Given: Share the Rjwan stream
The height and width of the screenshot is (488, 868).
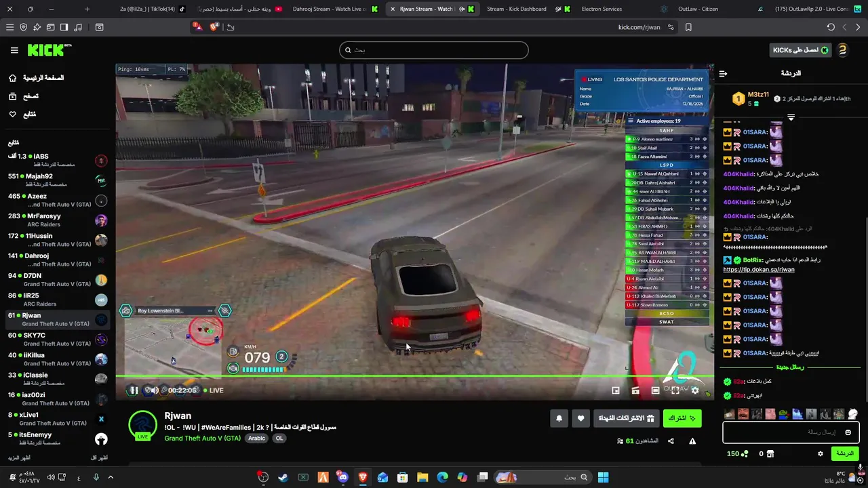Looking at the screenshot, I should coord(671,441).
